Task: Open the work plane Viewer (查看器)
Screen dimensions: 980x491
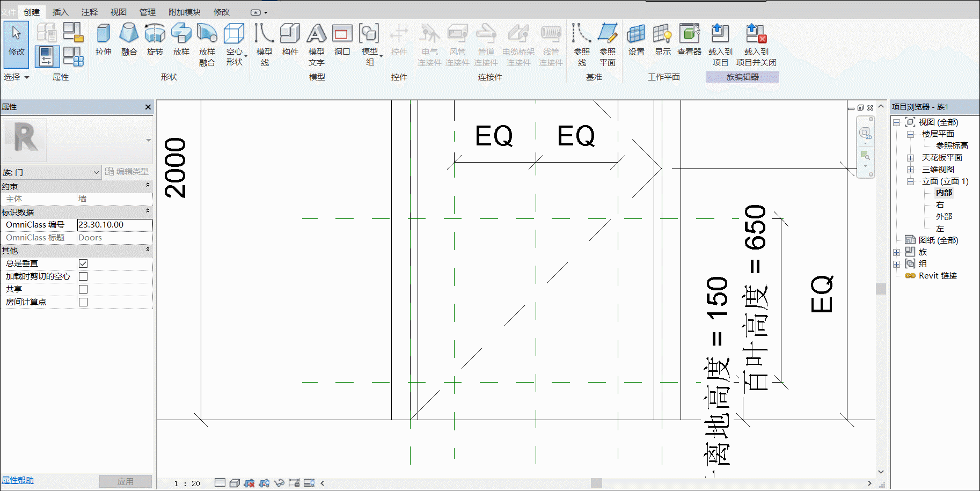Action: coord(690,40)
